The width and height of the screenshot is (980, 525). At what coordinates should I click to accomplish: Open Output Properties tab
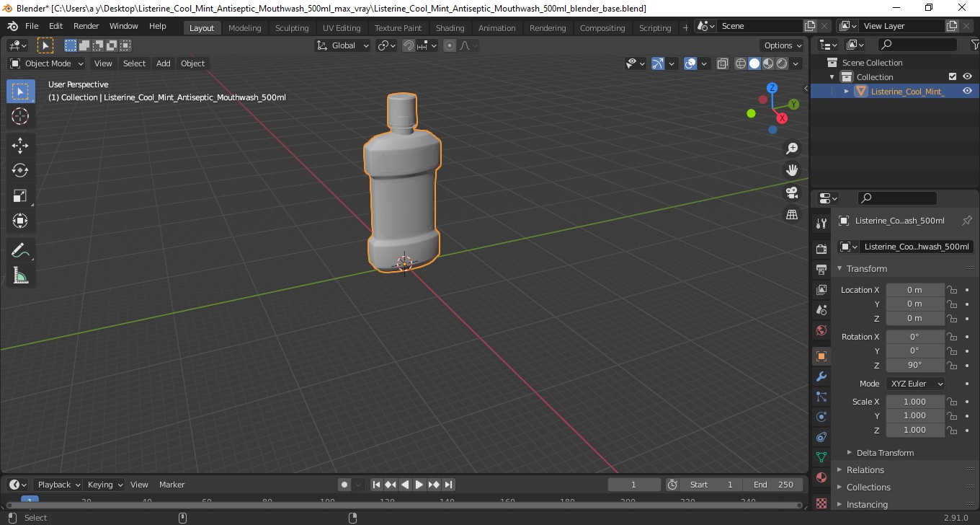pyautogui.click(x=821, y=270)
